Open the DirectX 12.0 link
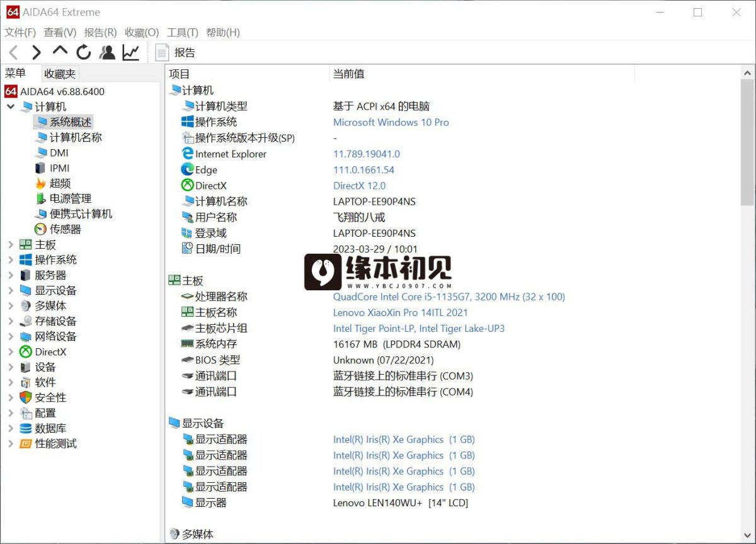The height and width of the screenshot is (544, 756). 359,186
